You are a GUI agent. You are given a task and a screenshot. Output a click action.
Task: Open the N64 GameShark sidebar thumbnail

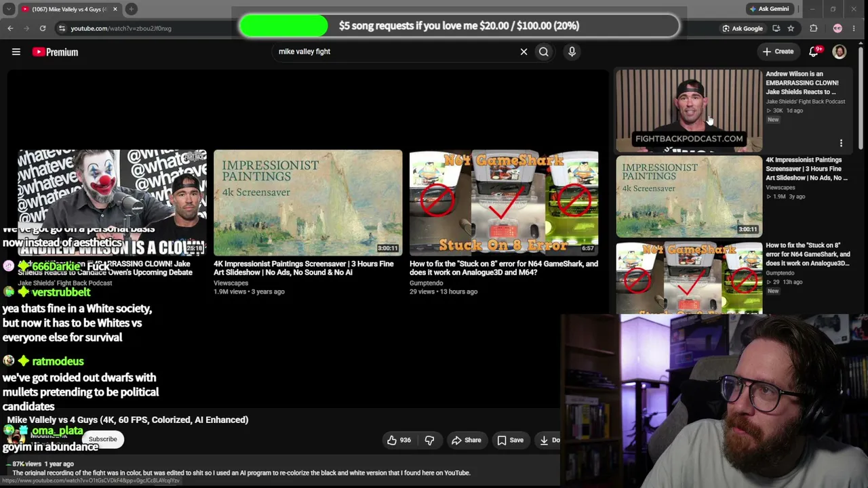[689, 278]
